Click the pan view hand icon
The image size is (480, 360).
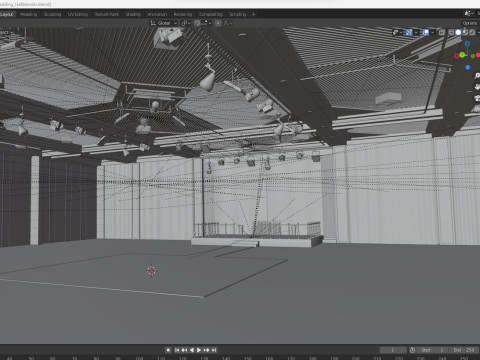(x=477, y=87)
